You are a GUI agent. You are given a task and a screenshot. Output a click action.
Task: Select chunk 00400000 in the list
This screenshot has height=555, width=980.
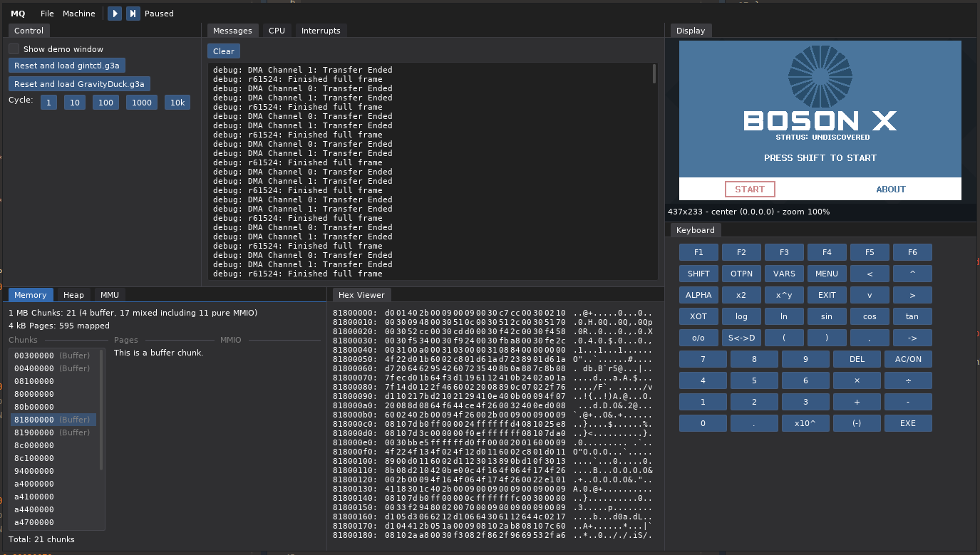tap(53, 368)
